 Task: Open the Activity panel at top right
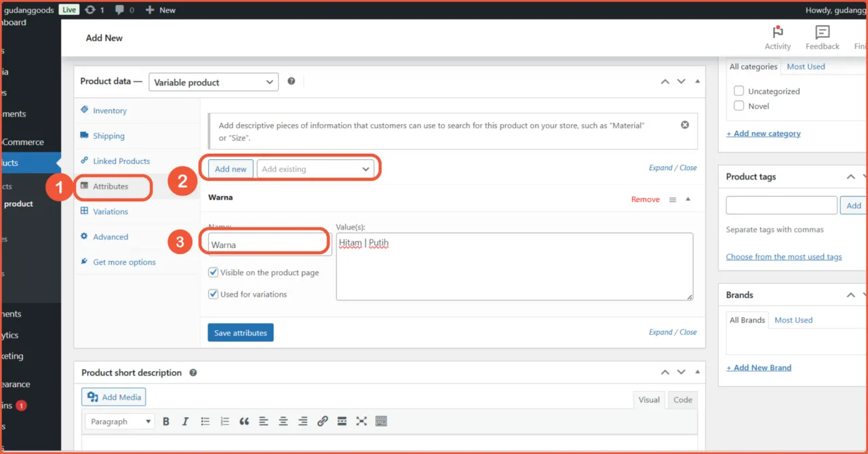pos(777,37)
